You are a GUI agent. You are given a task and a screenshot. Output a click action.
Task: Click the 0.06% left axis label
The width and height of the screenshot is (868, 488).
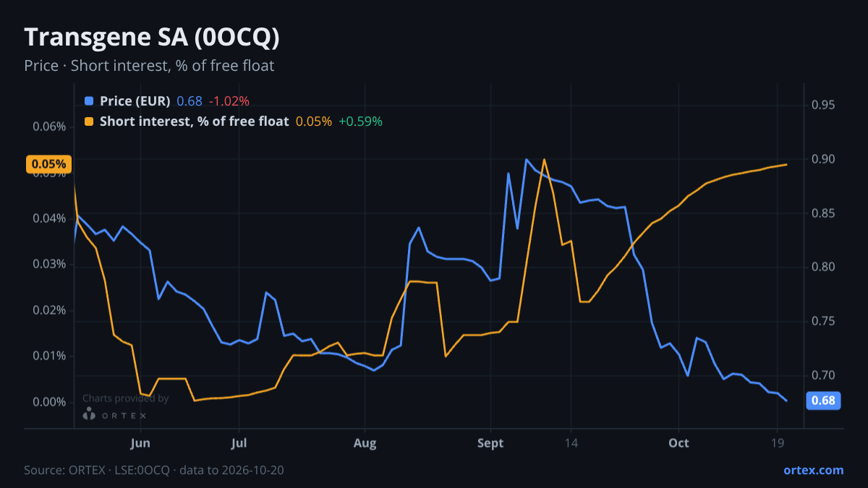click(49, 127)
